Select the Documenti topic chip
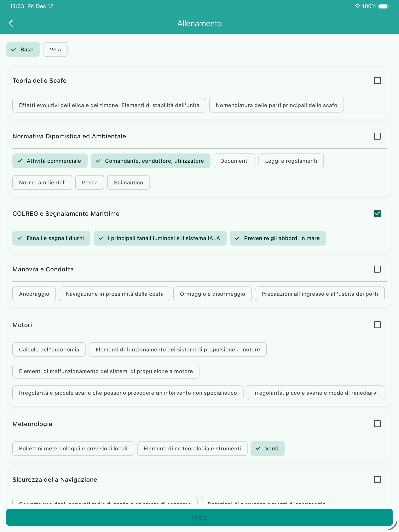This screenshot has height=532, width=399. pos(234,161)
